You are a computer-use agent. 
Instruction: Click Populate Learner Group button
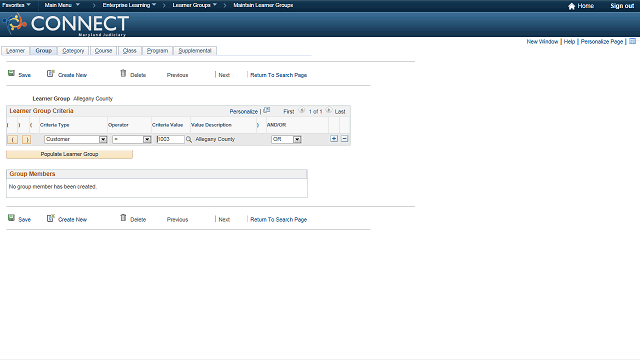tap(69, 154)
